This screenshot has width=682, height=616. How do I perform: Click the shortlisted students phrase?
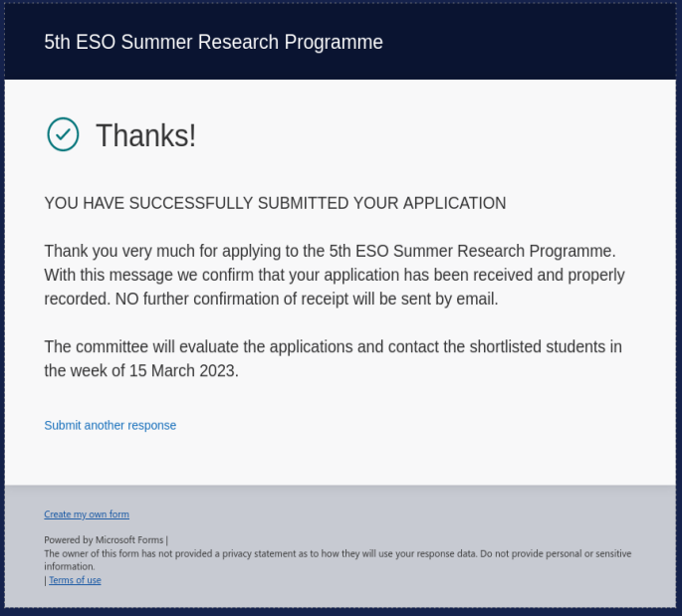tap(538, 347)
